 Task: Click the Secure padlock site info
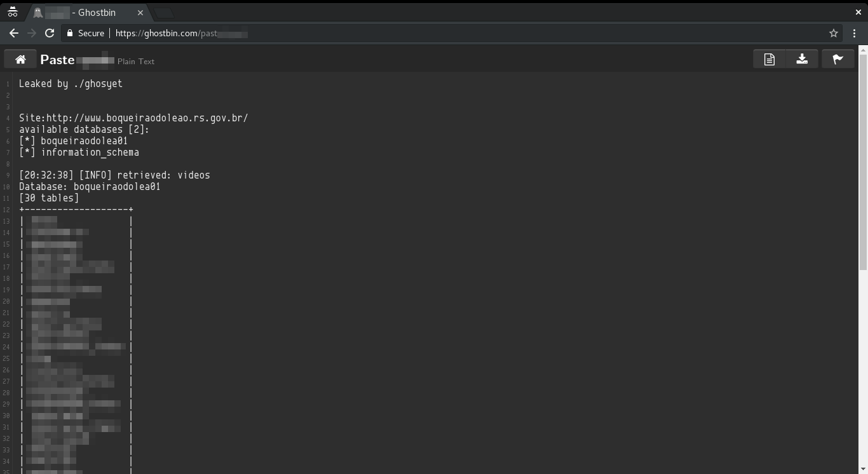(85, 33)
